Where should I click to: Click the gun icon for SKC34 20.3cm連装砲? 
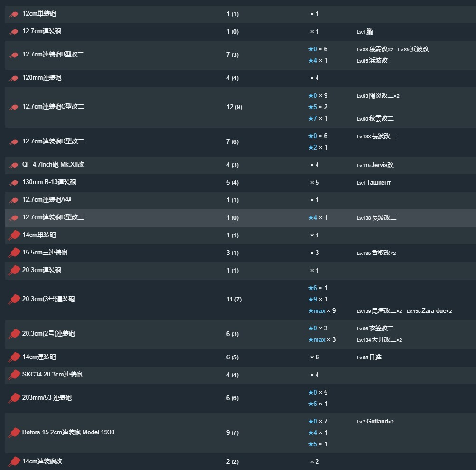[x=14, y=375]
